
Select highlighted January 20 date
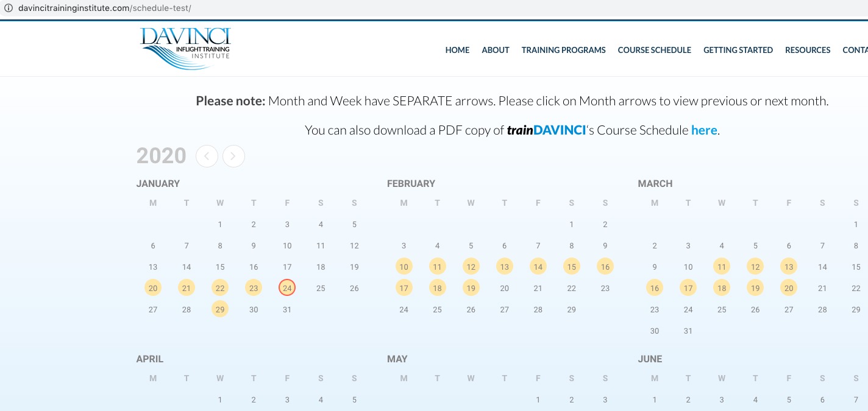point(153,288)
